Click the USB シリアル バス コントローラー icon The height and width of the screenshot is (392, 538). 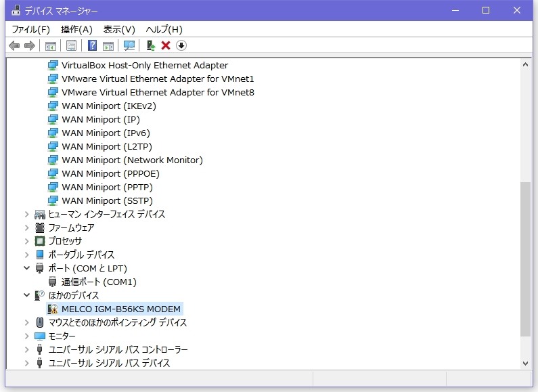click(x=40, y=349)
